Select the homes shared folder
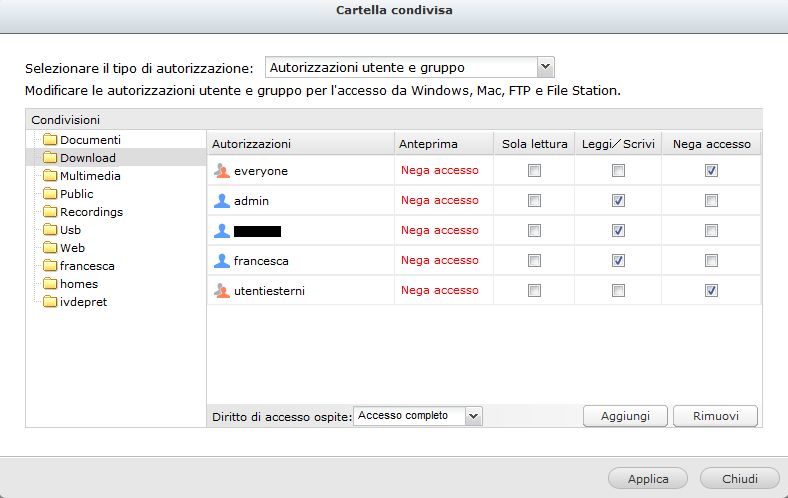This screenshot has width=788, height=498. coord(79,284)
